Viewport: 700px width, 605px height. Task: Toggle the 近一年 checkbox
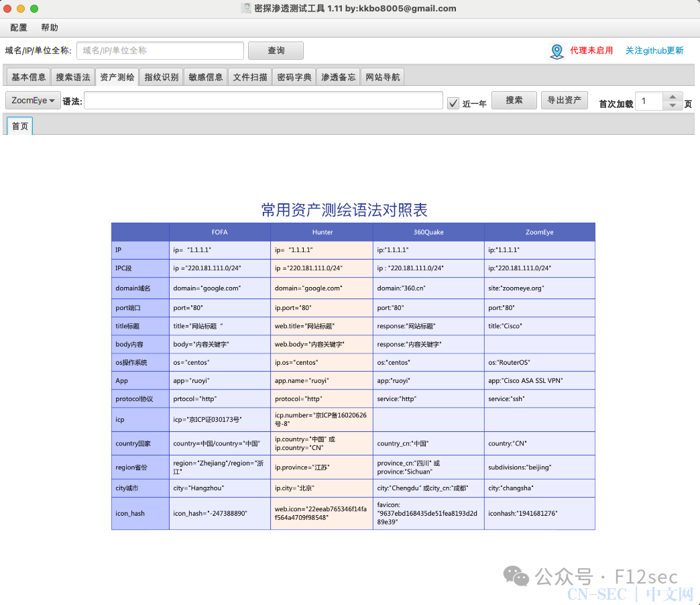453,103
